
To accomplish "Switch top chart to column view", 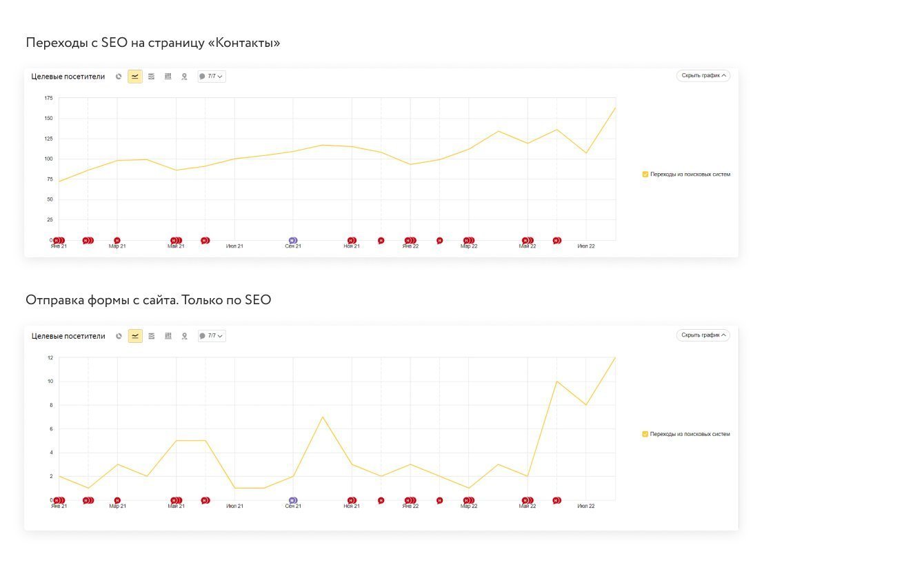I will click(x=168, y=77).
